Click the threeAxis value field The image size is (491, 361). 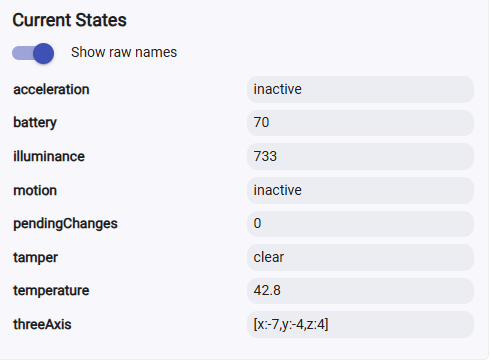[x=360, y=324]
